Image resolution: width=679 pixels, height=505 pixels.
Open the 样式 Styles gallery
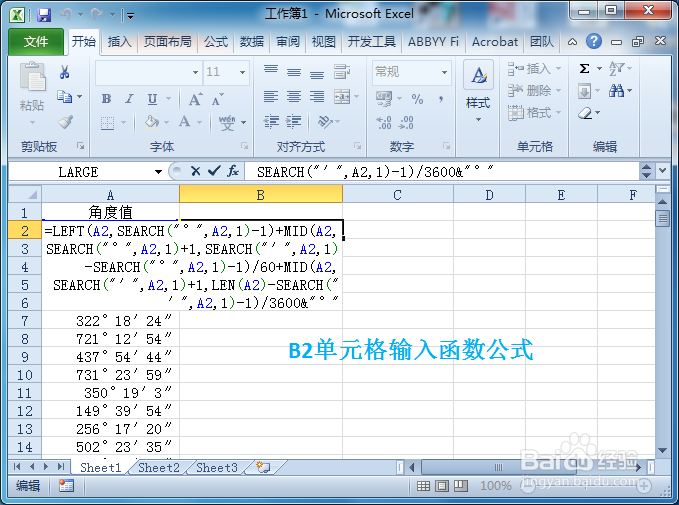tap(478, 92)
